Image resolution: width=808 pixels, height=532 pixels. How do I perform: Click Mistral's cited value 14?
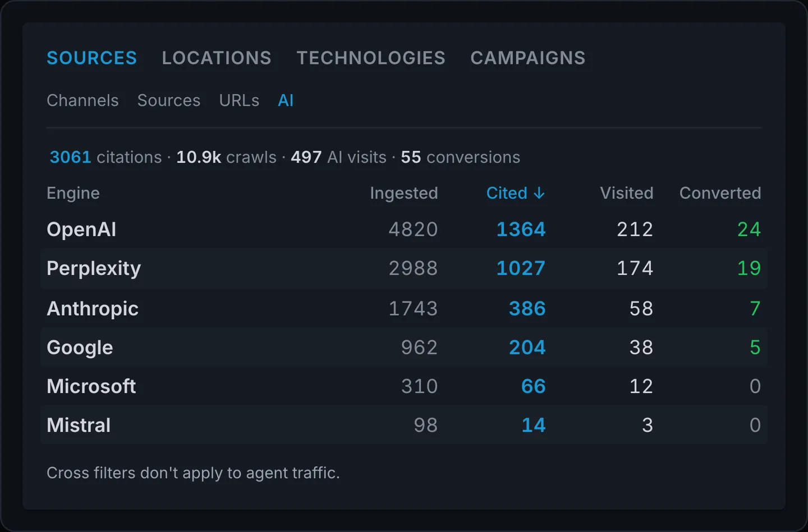coord(533,425)
